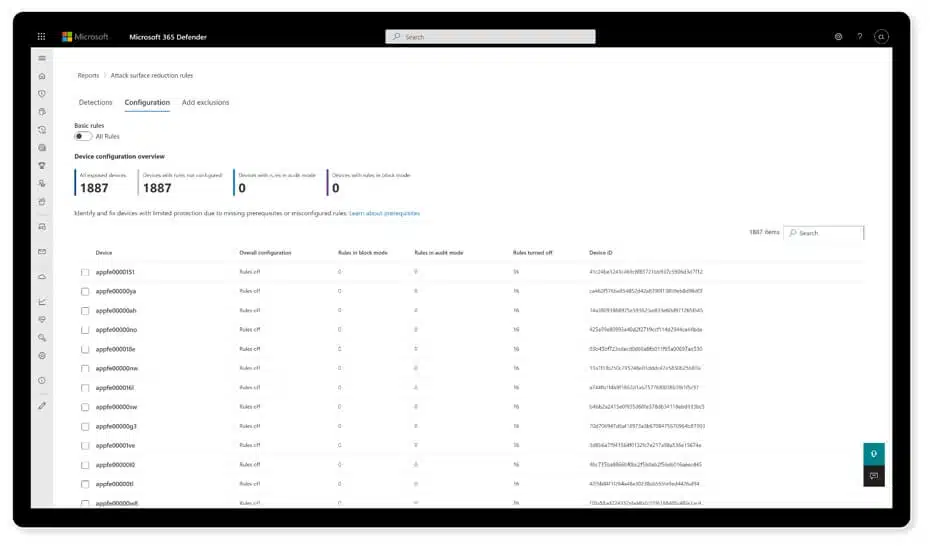The height and width of the screenshot is (552, 935).
Task: Select the rules in audit mode card
Action: (x=277, y=182)
